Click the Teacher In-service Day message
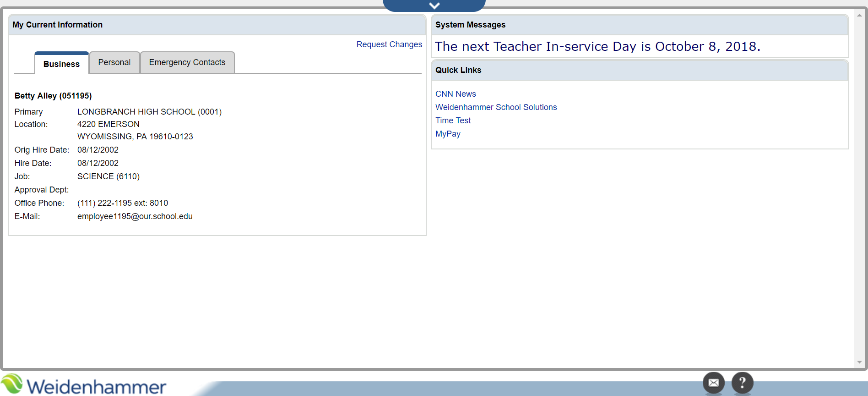Image resolution: width=868 pixels, height=396 pixels. (597, 47)
